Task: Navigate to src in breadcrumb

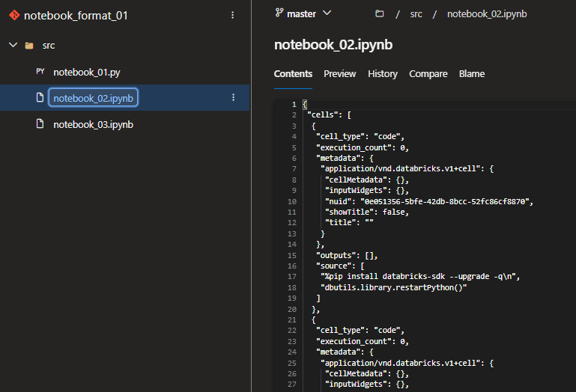Action: pos(416,14)
